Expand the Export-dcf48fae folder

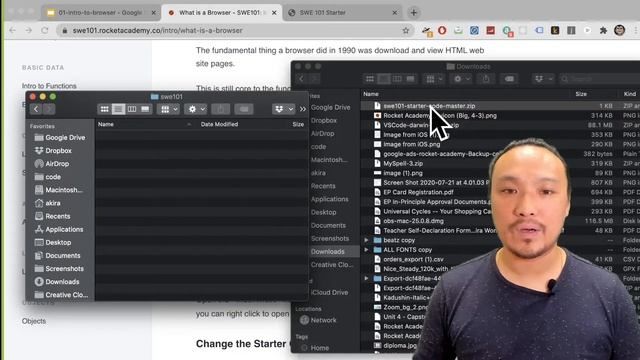(367, 278)
